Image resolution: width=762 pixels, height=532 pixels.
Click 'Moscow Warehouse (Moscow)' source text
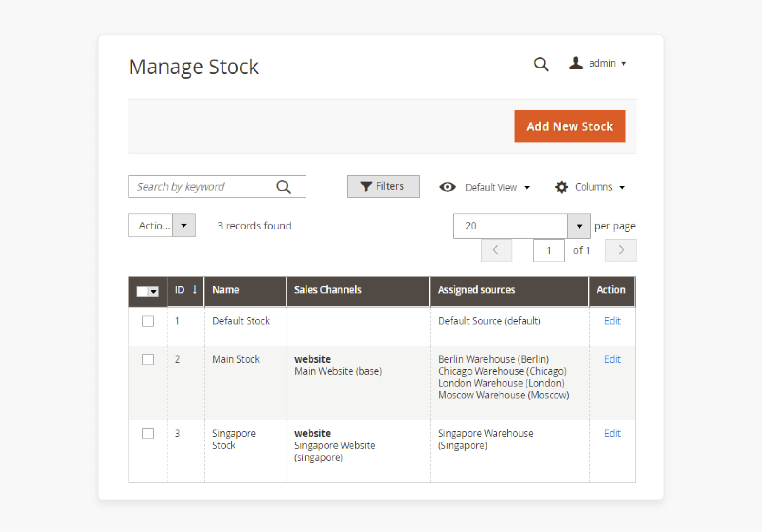coord(504,395)
